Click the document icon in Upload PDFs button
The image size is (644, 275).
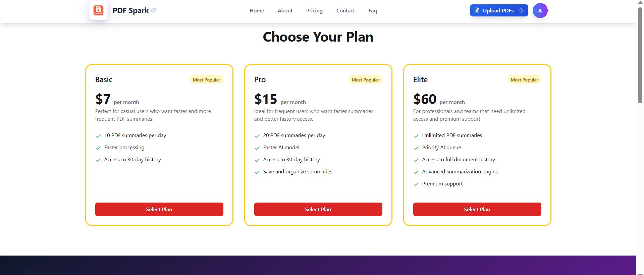[477, 10]
